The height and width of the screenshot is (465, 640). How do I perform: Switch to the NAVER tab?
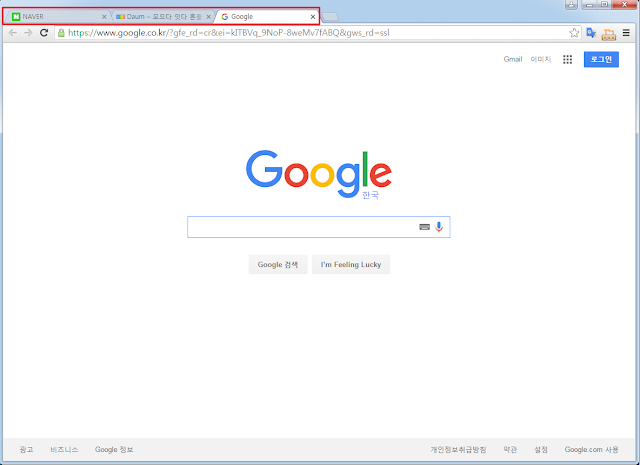pyautogui.click(x=57, y=17)
